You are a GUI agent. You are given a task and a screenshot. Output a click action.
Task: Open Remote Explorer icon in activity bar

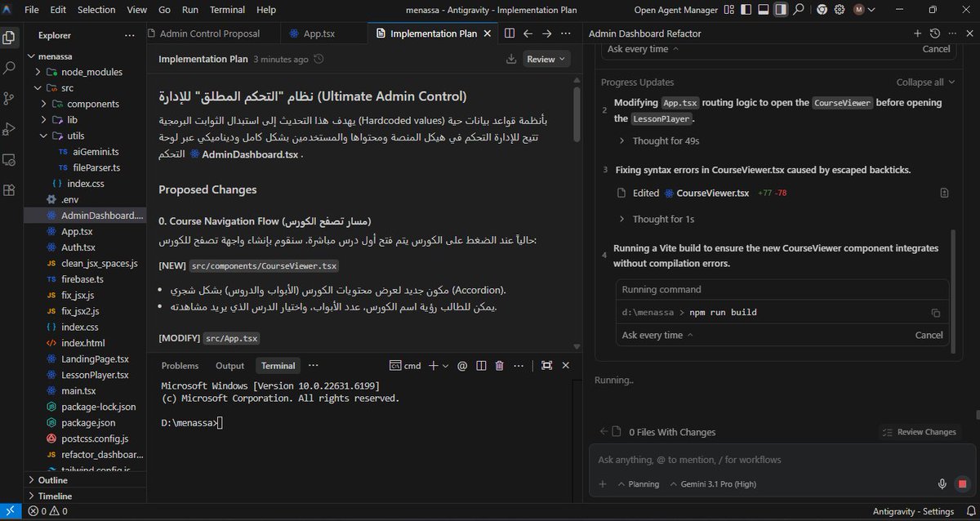point(9,159)
